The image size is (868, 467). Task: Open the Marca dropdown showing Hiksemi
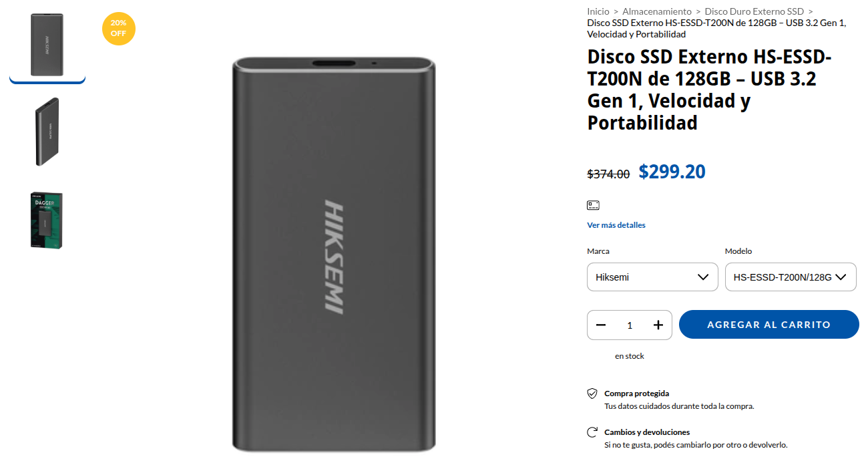tap(652, 277)
